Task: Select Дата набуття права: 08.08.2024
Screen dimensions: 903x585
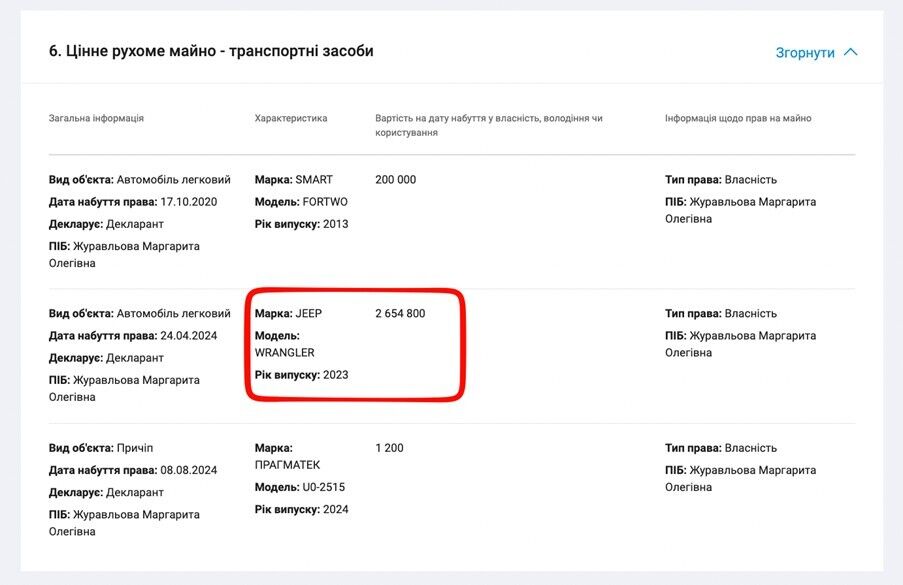Action: click(x=133, y=470)
